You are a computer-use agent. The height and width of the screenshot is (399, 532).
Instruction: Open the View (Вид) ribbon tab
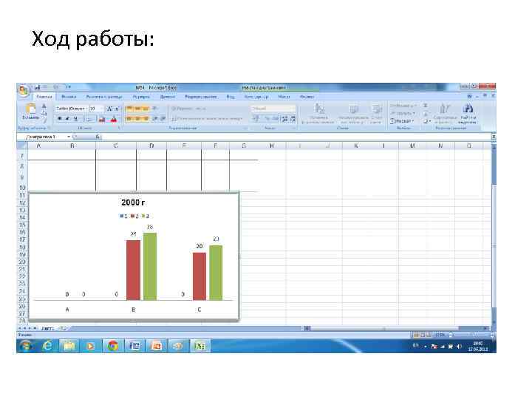[231, 97]
